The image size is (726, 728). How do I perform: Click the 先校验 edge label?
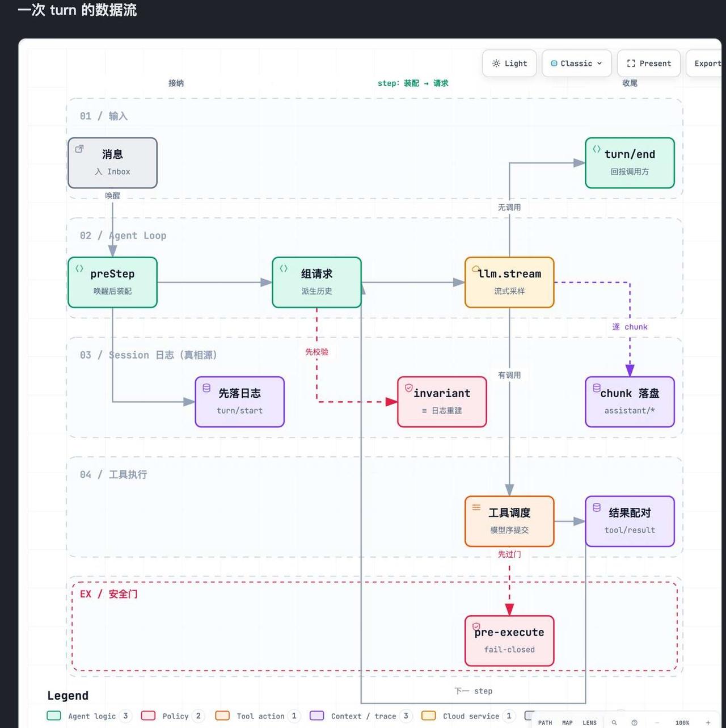(x=316, y=352)
